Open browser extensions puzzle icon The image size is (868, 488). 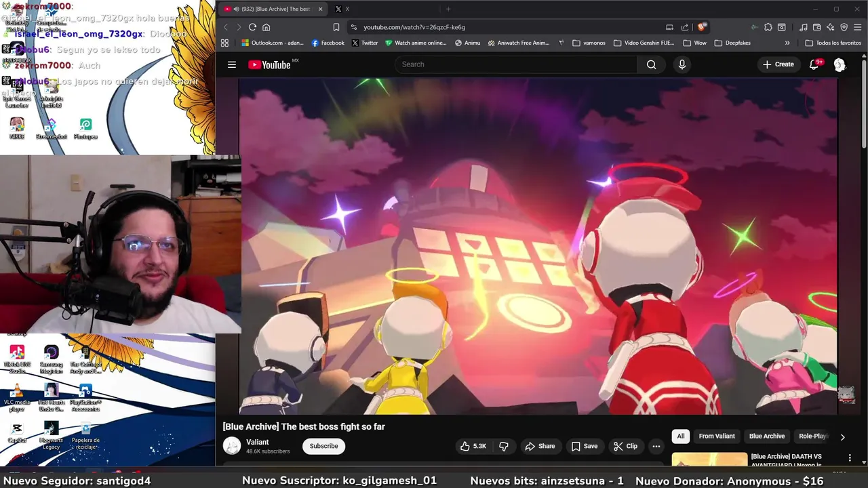[x=768, y=27]
